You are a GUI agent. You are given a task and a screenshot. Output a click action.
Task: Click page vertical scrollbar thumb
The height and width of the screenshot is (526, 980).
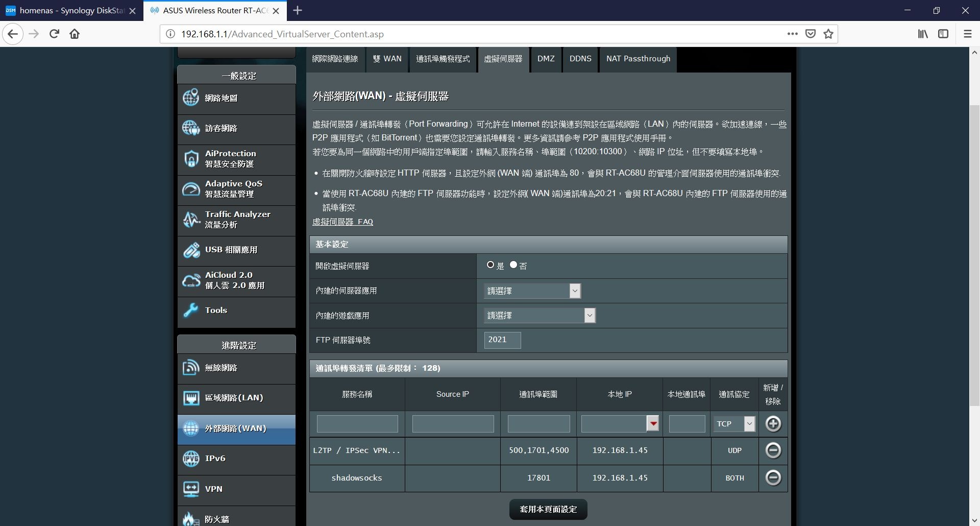point(974,255)
